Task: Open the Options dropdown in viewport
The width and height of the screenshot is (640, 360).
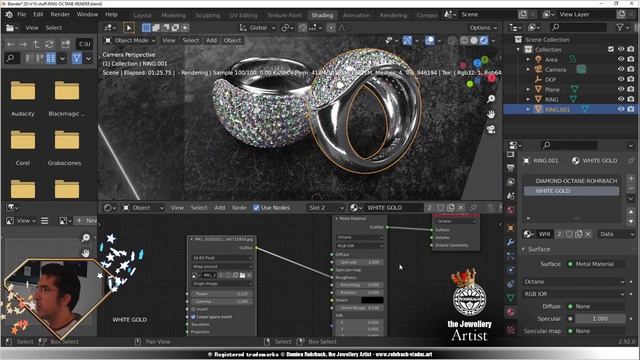Action: 483,28
